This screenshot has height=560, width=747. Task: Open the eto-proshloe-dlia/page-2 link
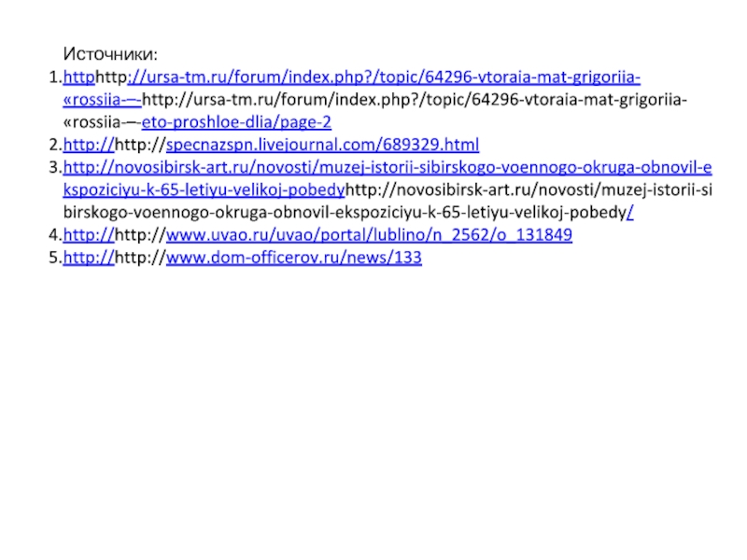(236, 122)
